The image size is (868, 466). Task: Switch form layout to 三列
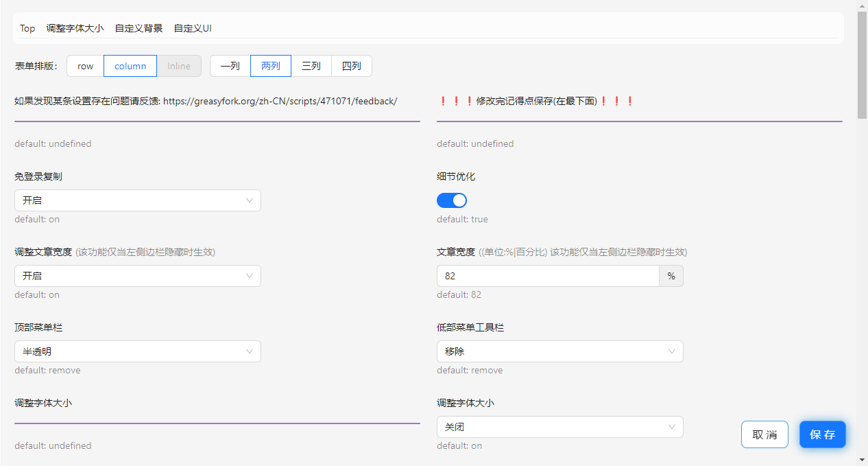311,65
